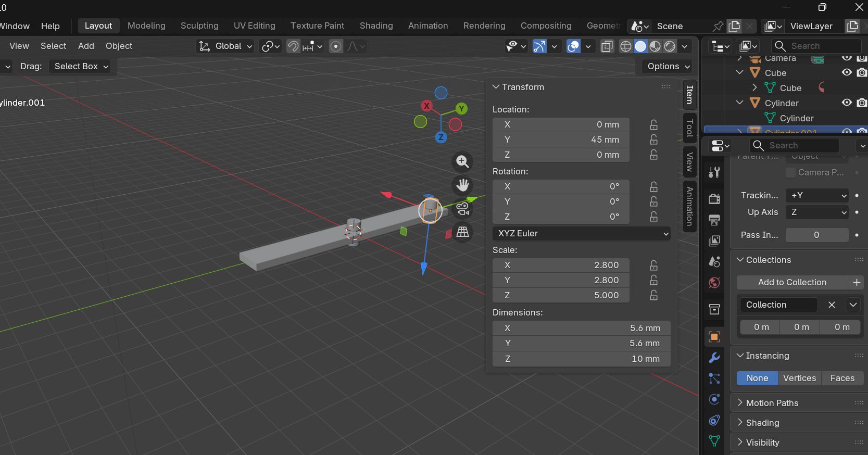Click the pin scene icon
Image resolution: width=868 pixels, height=455 pixels.
click(x=718, y=26)
